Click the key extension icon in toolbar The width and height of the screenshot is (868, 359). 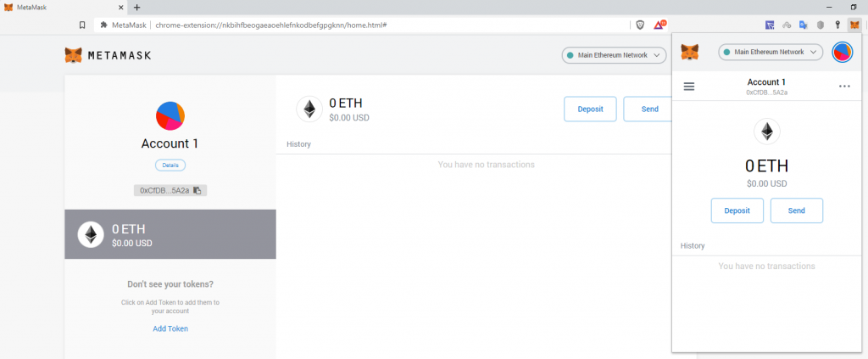[837, 25]
